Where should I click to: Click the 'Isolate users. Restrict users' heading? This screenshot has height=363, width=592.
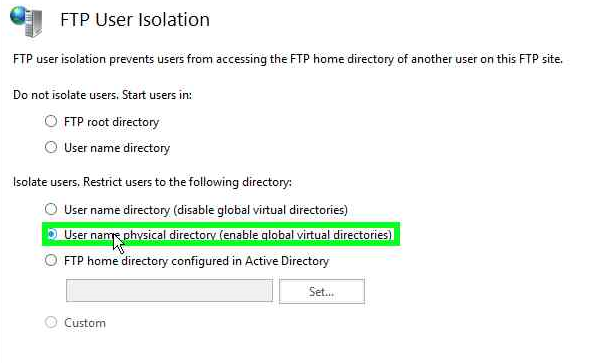tap(152, 182)
